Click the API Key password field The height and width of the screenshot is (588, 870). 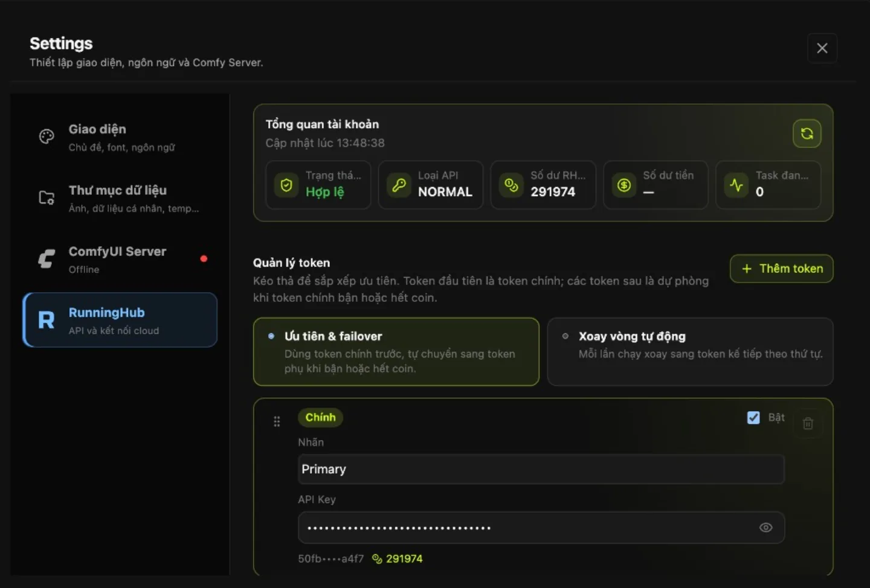(x=541, y=528)
